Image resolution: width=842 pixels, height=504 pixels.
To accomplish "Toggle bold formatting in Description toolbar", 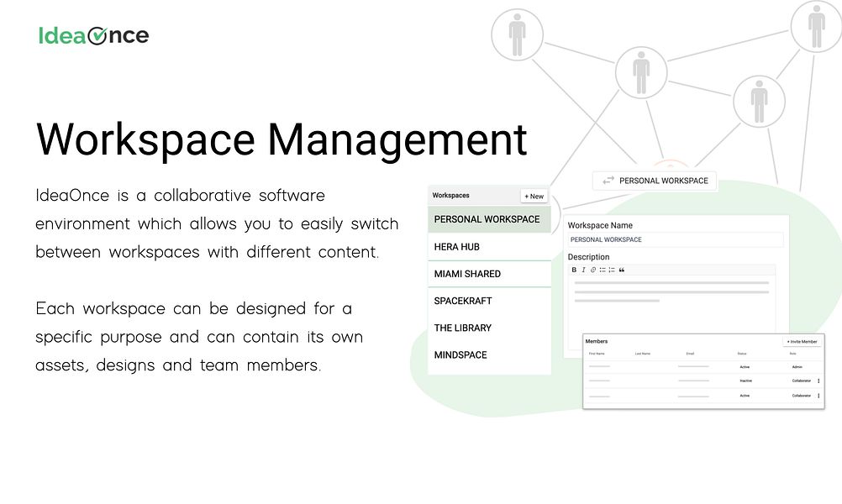I will [574, 270].
